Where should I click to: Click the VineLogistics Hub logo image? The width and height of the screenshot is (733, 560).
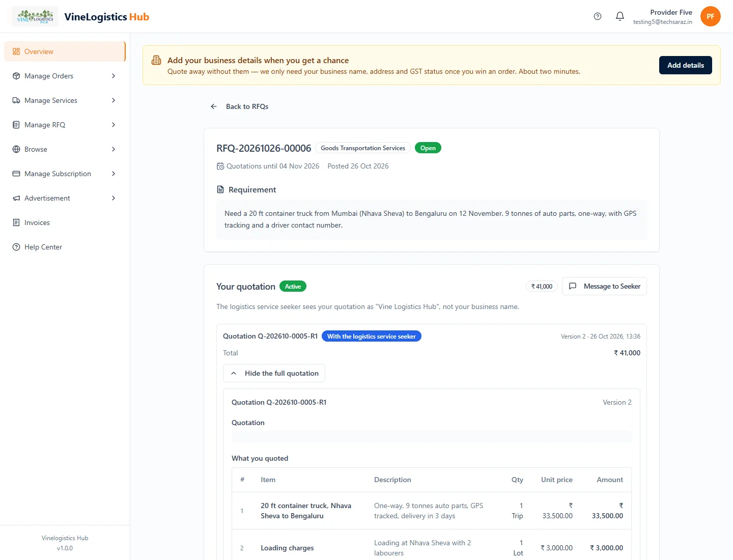coord(35,16)
